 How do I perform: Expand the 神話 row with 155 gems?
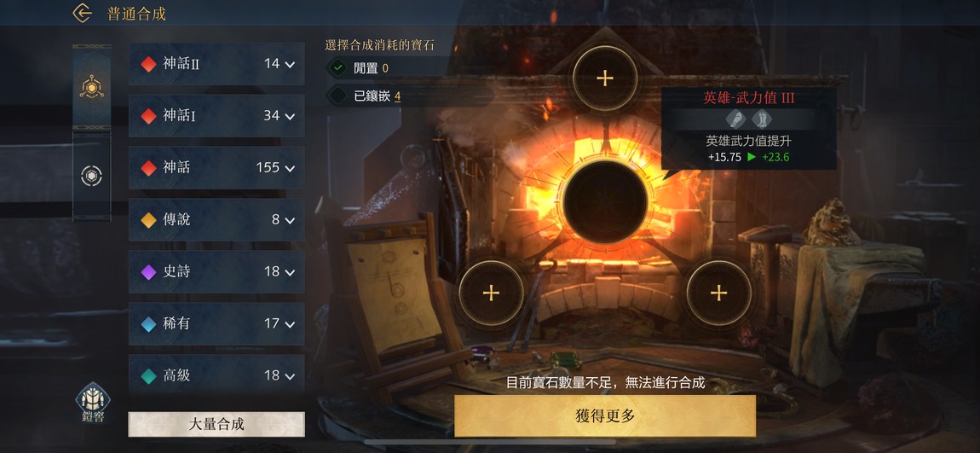pyautogui.click(x=216, y=168)
